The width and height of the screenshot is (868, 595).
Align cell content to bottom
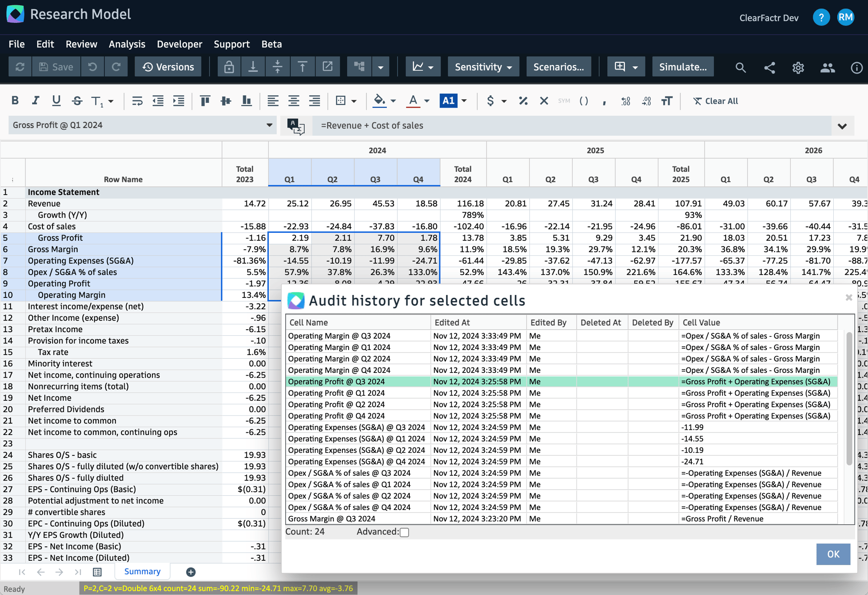click(x=247, y=101)
